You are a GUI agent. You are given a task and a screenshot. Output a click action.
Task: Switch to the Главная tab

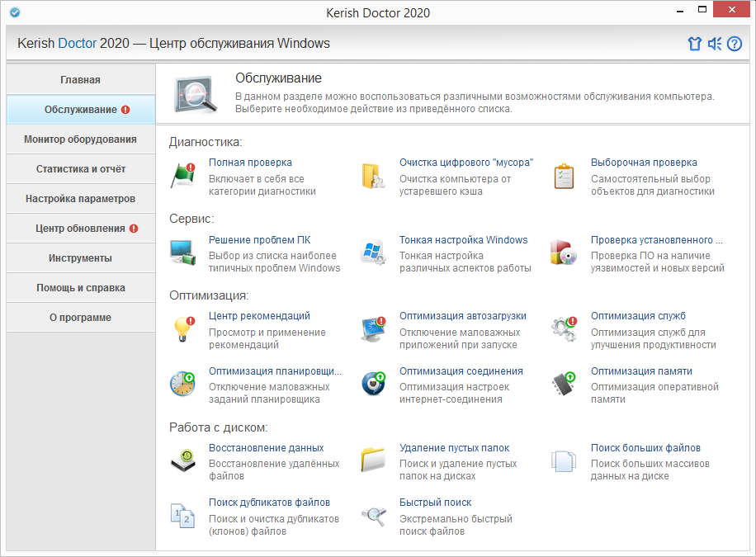tap(81, 79)
